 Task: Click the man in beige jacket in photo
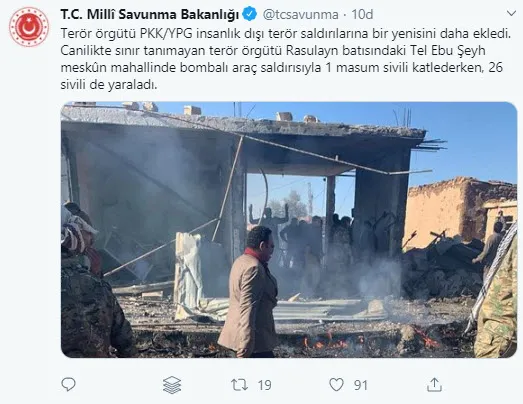pyautogui.click(x=248, y=292)
